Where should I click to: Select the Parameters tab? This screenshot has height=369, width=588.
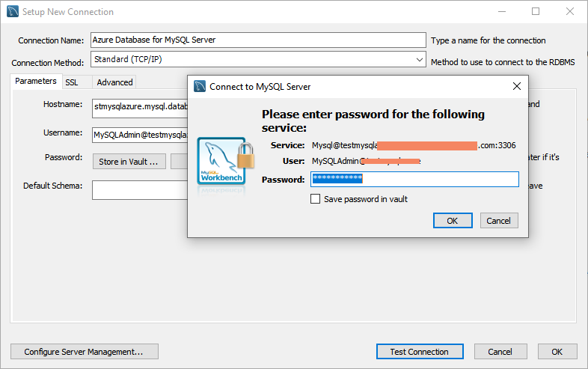coord(36,82)
